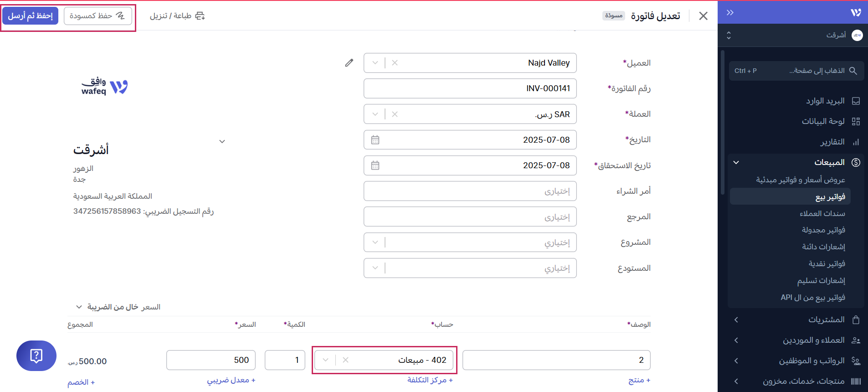Focus the invoice number field
This screenshot has height=392, width=868.
pos(470,88)
